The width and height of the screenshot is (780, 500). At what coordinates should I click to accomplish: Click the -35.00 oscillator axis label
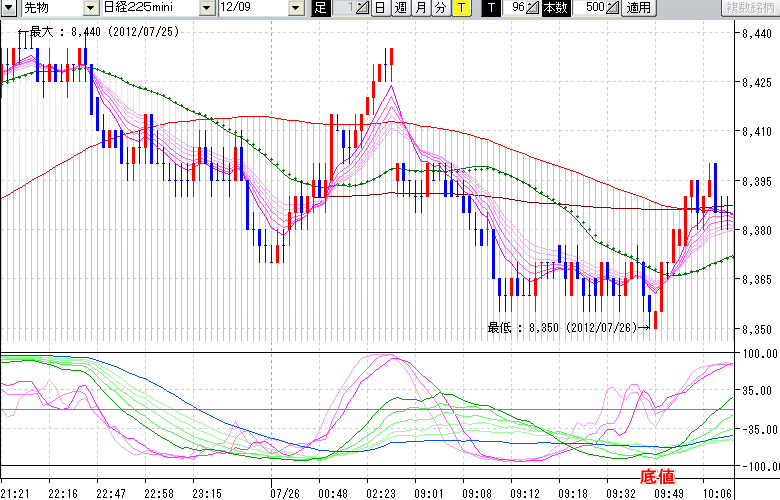point(757,429)
